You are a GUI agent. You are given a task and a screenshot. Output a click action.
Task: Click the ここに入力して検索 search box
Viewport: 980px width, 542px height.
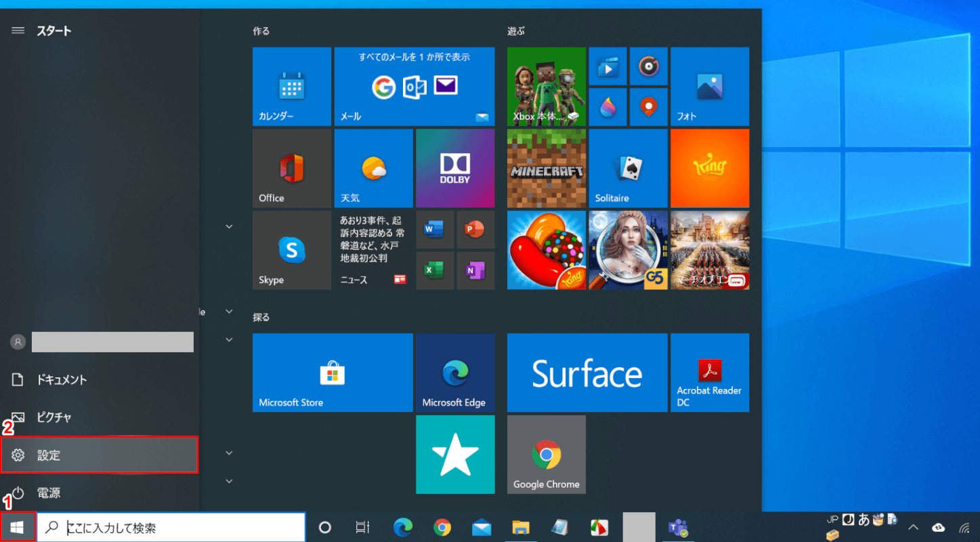tap(171, 527)
